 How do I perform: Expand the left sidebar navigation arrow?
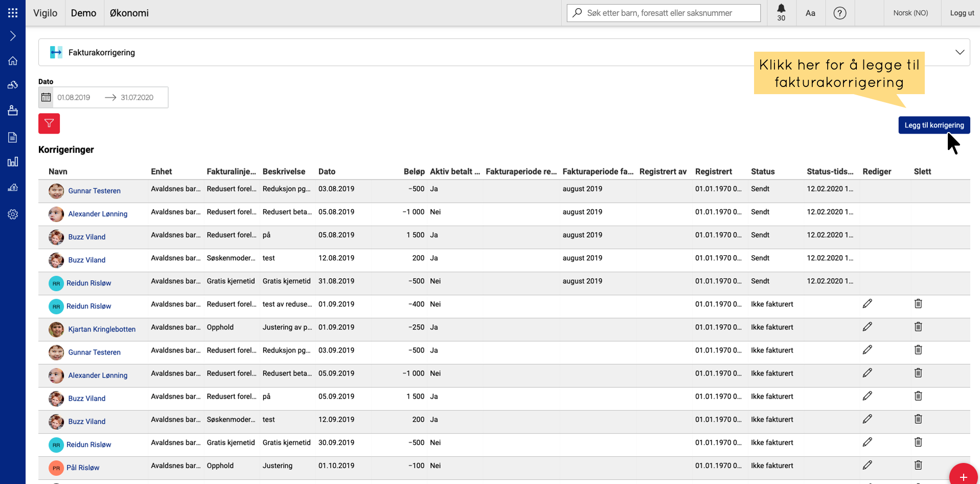pyautogui.click(x=13, y=36)
